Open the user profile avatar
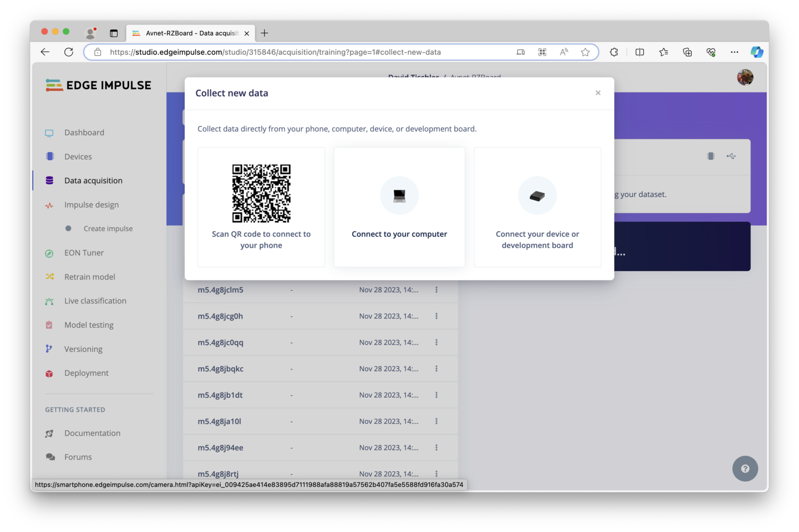 click(745, 77)
